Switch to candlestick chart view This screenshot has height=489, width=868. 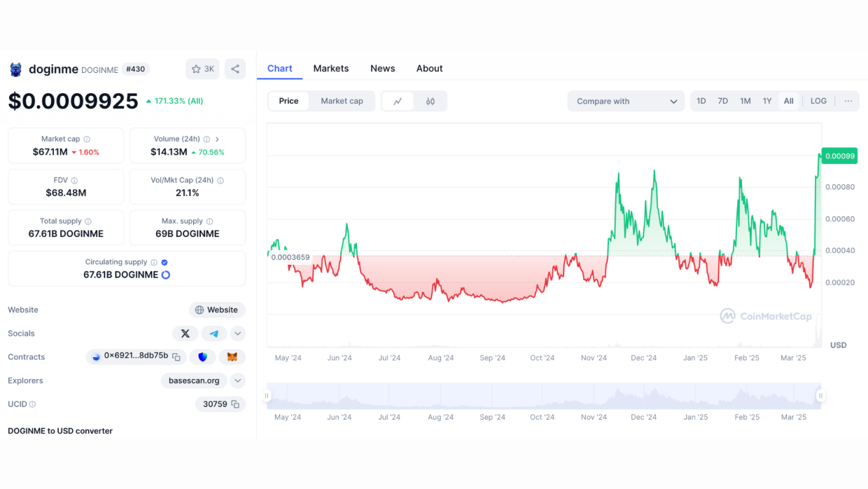tap(430, 101)
